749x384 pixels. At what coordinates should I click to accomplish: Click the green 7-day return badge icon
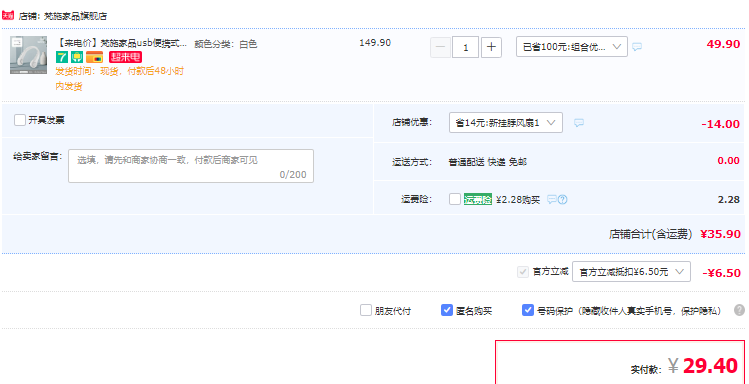point(62,57)
